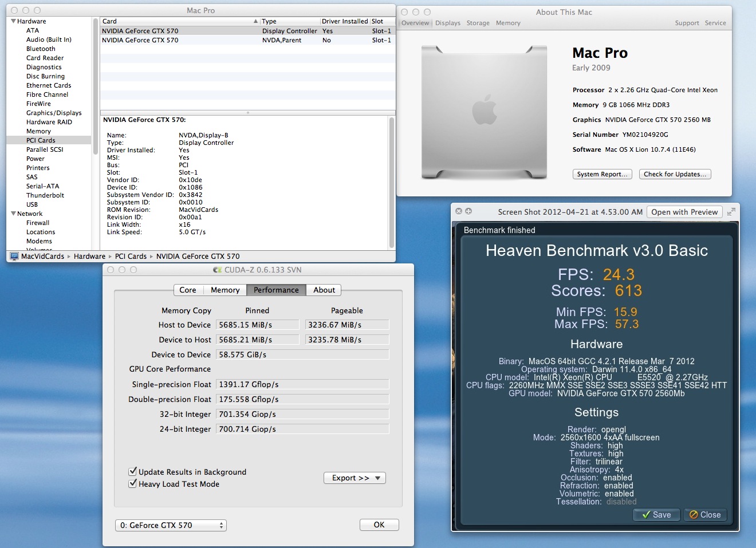Open Memory tab in About This Mac
The image size is (756, 548).
508,23
